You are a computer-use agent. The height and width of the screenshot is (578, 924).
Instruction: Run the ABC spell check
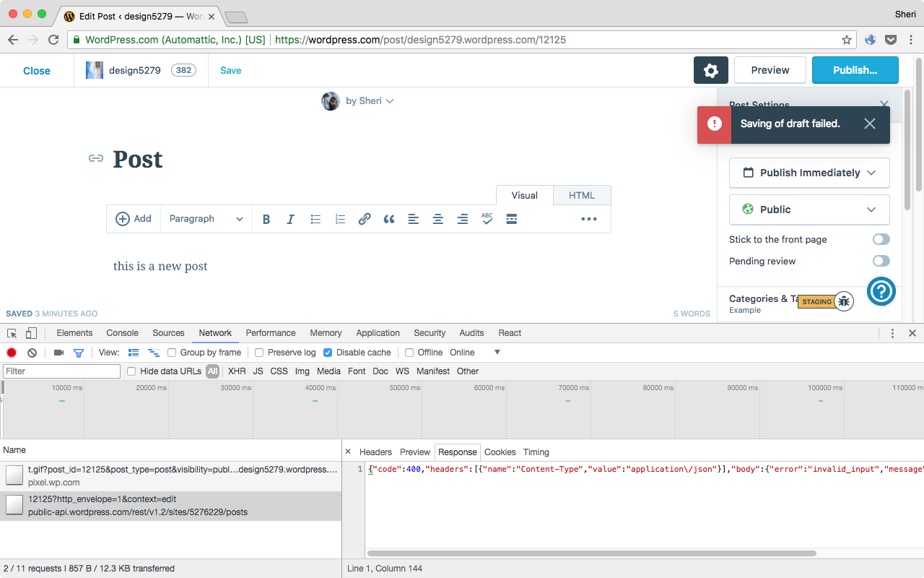coord(487,219)
